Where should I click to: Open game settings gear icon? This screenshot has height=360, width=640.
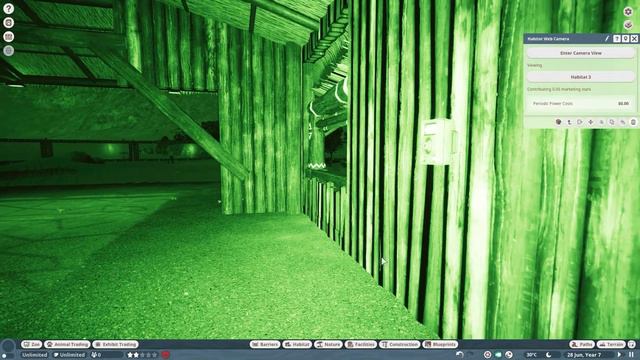[x=628, y=11]
